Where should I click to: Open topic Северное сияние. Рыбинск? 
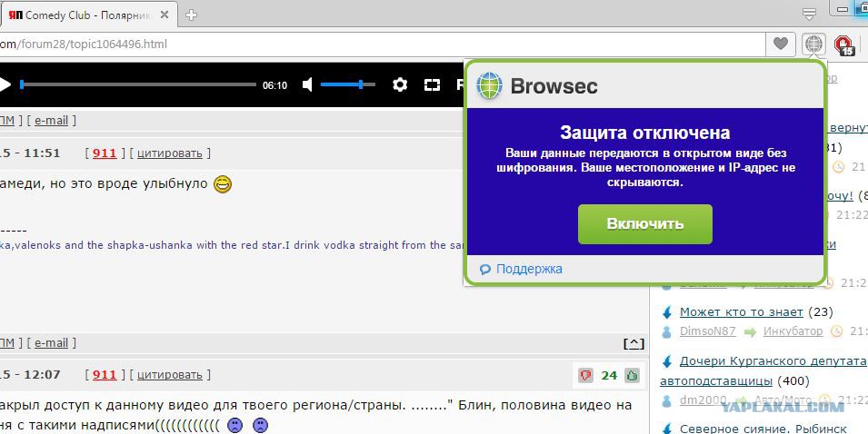(763, 429)
